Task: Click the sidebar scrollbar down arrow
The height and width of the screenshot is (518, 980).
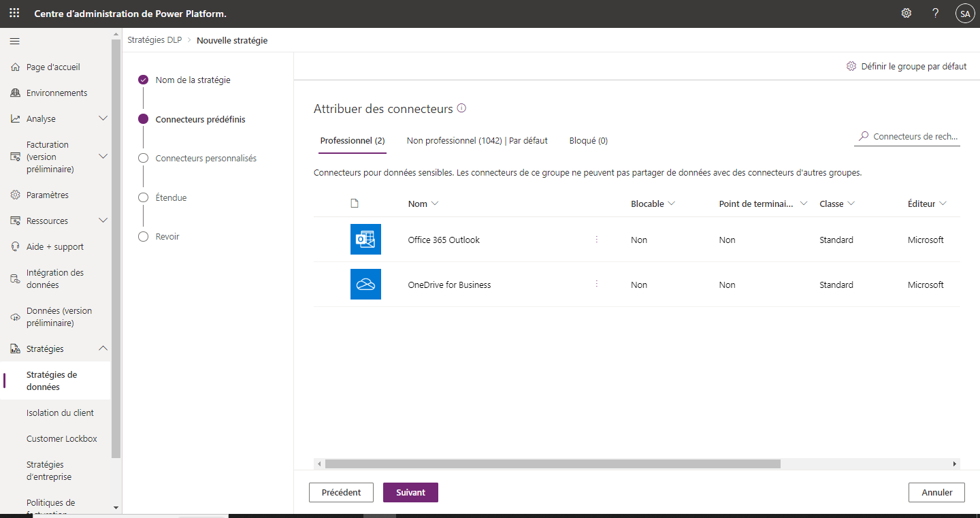Action: click(x=116, y=508)
